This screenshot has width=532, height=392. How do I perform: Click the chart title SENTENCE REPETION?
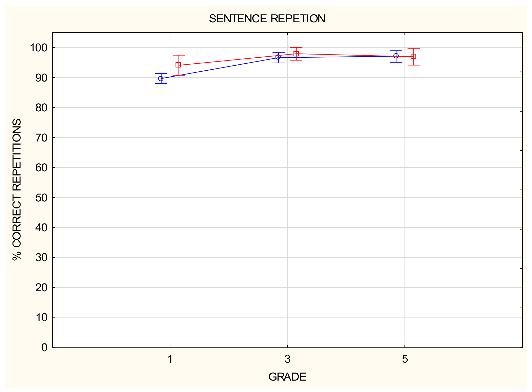(x=267, y=19)
